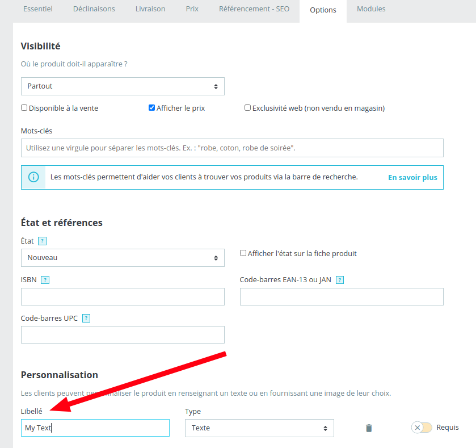Screen dimensions: 476x448
Task: Click the En savoir plus link
Action: pos(412,177)
